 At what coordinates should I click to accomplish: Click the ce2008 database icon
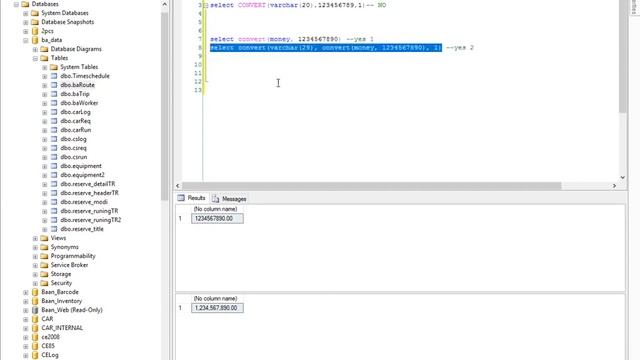[x=35, y=337]
